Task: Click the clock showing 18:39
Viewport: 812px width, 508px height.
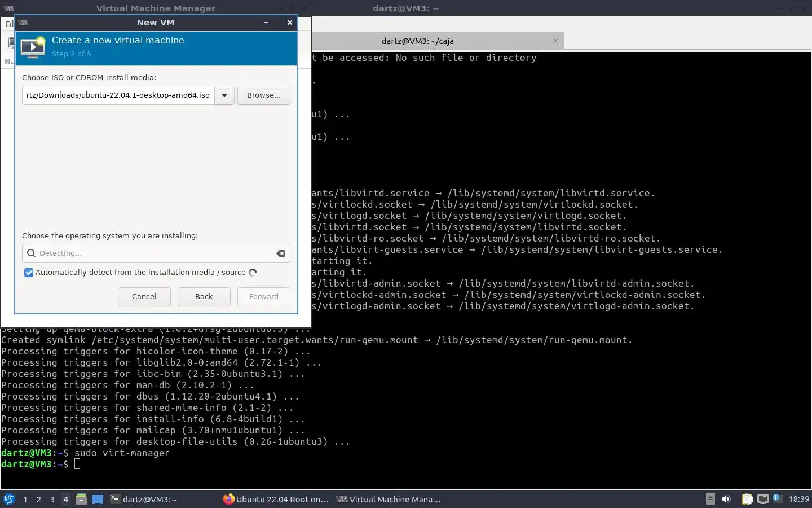Action: tap(798, 499)
